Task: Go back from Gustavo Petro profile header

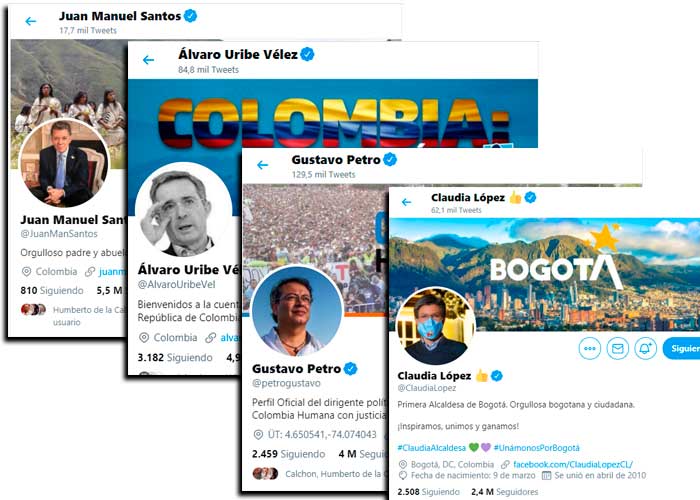Action: (262, 165)
